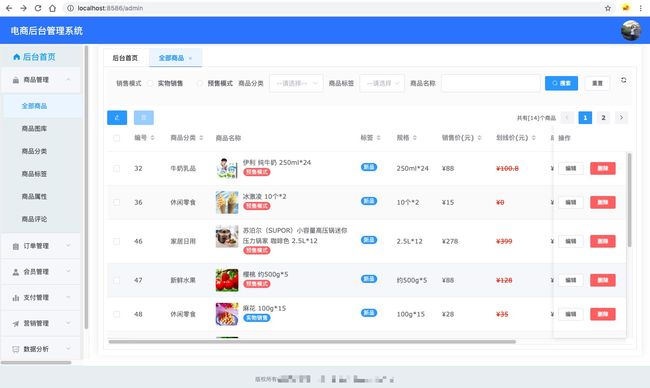
Task: Go back using browser back arrow
Action: [9, 8]
